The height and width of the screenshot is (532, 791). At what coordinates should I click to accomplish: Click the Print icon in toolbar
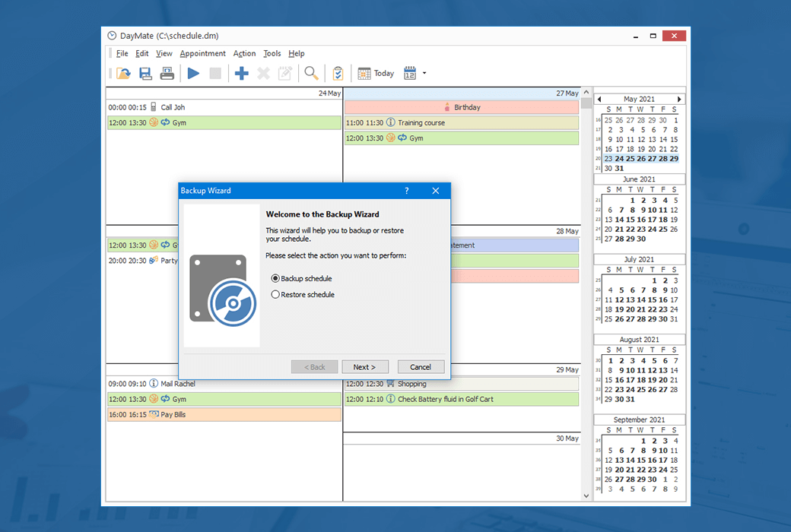coord(167,74)
